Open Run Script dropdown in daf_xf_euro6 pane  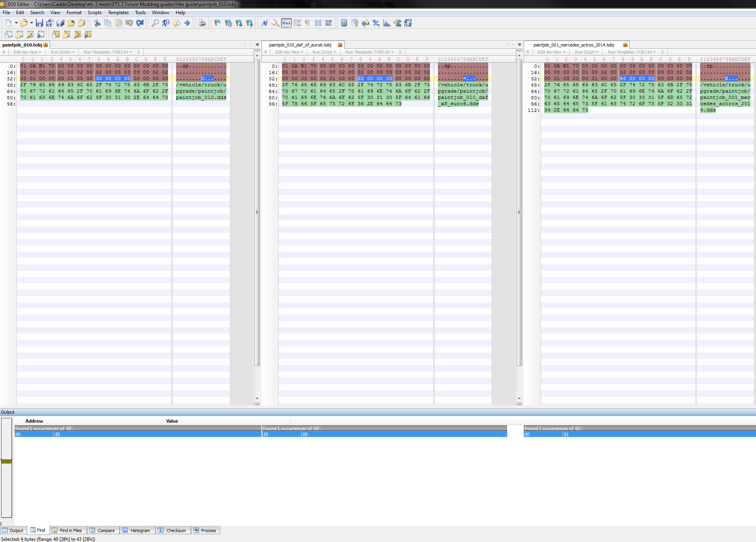point(324,52)
